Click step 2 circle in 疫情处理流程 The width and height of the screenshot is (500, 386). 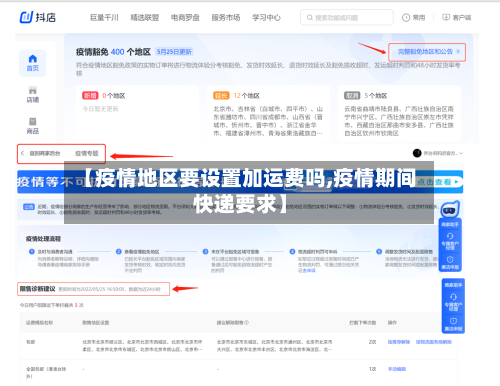point(118,252)
